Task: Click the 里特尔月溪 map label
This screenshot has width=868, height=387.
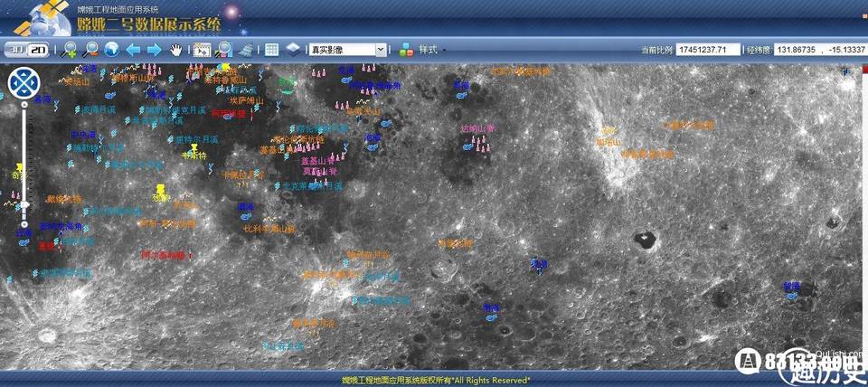Action: (x=196, y=140)
